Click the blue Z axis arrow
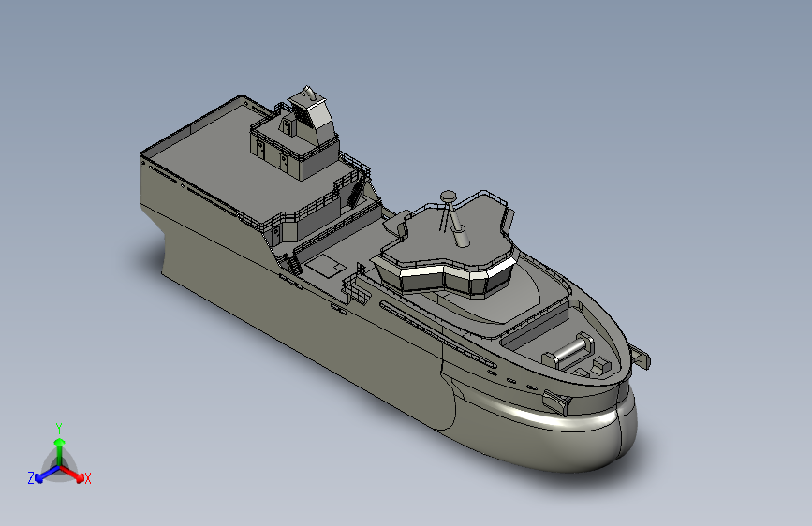This screenshot has width=812, height=526. click(x=47, y=475)
